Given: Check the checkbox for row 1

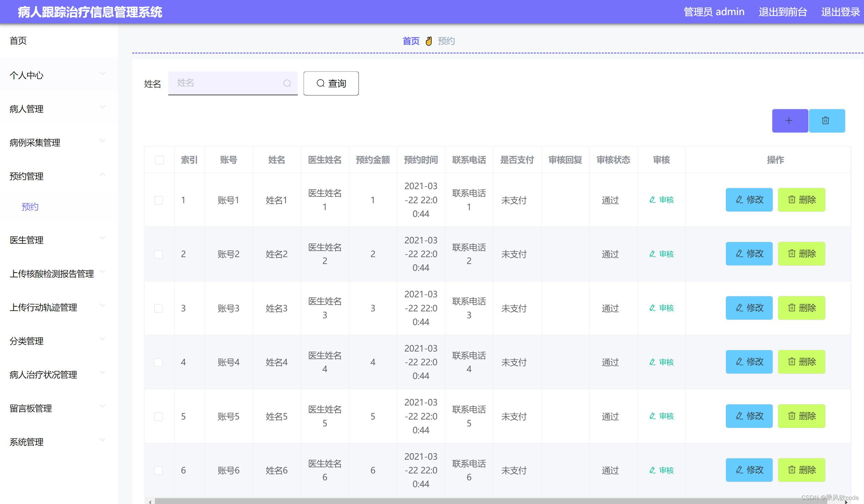Looking at the screenshot, I should (x=158, y=200).
